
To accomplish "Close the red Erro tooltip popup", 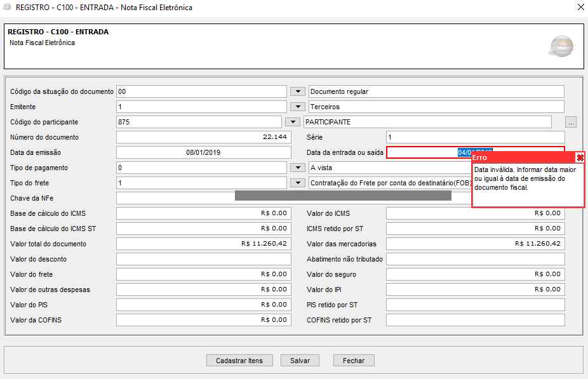I will (x=580, y=157).
